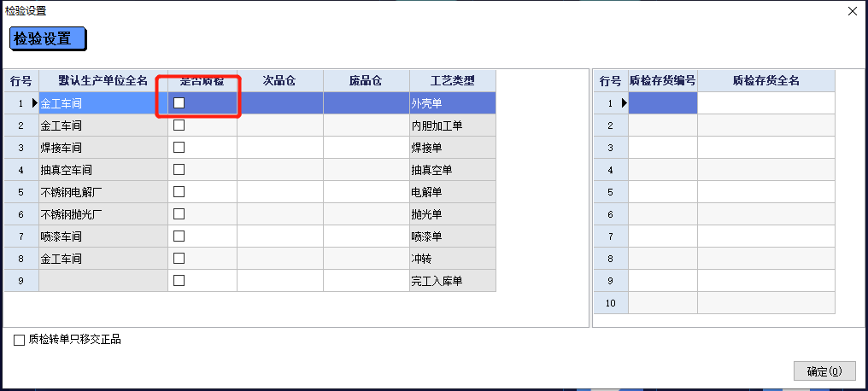
Task: Click 质检存货全名 cell in row 3
Action: pos(765,148)
